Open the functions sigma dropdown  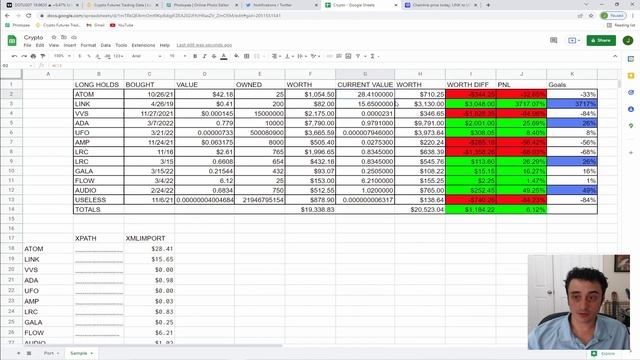[373, 56]
